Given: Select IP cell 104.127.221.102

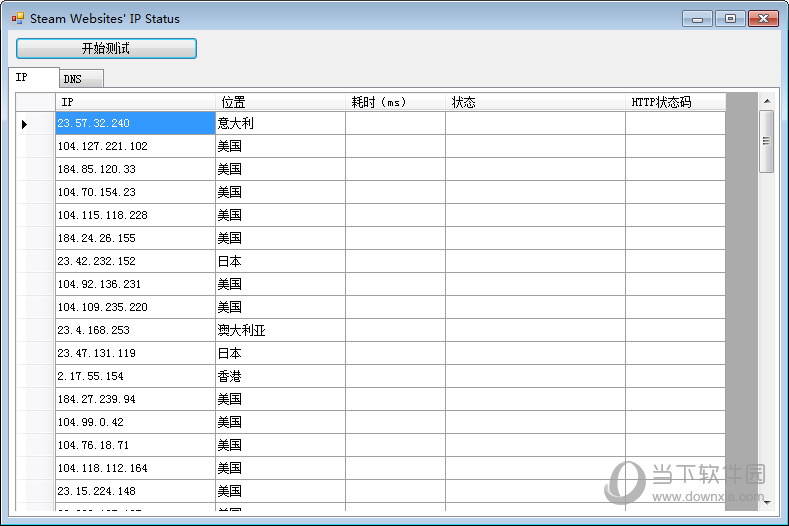Looking at the screenshot, I should (x=135, y=146).
